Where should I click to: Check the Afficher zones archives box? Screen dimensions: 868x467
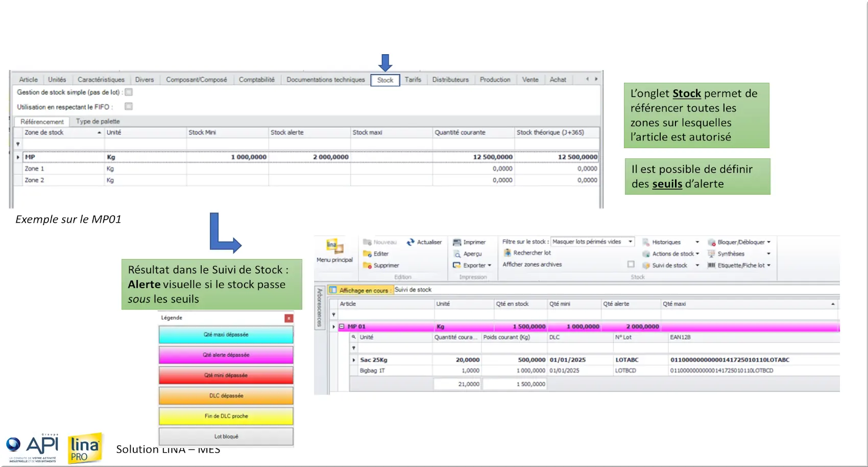631,264
